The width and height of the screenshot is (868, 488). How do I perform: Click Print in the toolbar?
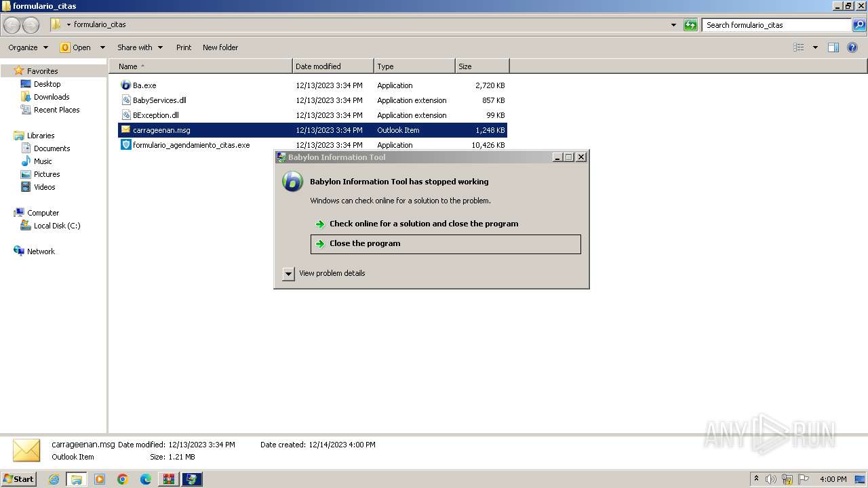pyautogui.click(x=184, y=47)
